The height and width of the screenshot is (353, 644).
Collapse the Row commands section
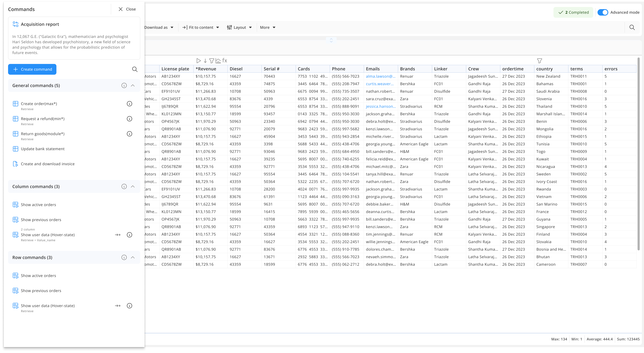tap(133, 257)
